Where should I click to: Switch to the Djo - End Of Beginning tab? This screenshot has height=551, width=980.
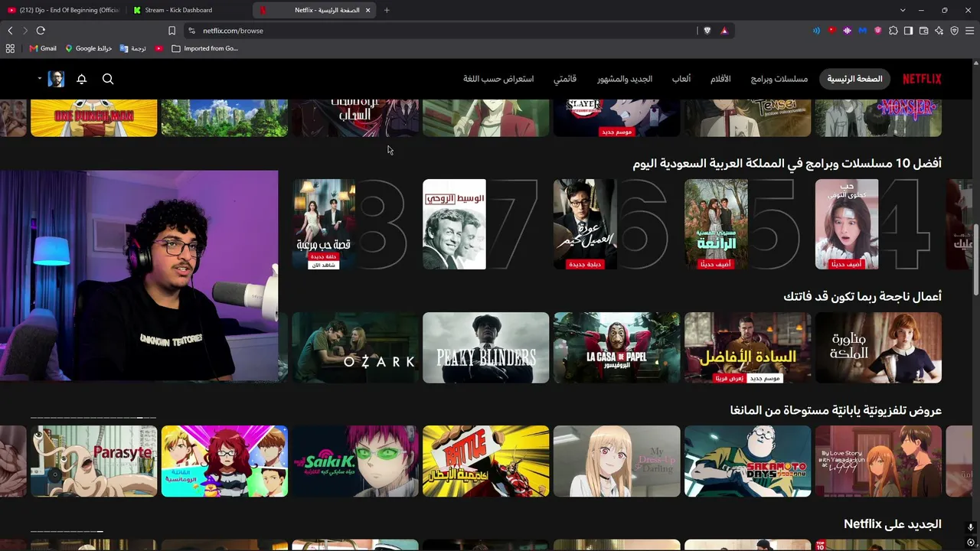[64, 10]
